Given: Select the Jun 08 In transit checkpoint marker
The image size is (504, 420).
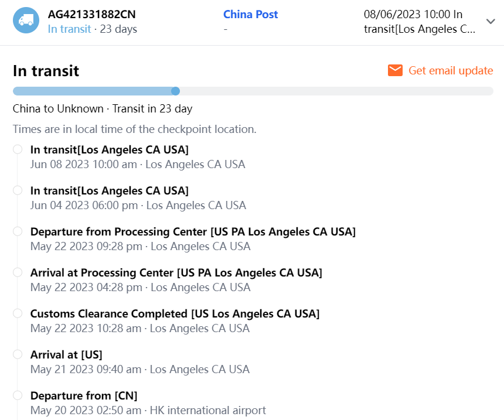Looking at the screenshot, I should point(18,149).
